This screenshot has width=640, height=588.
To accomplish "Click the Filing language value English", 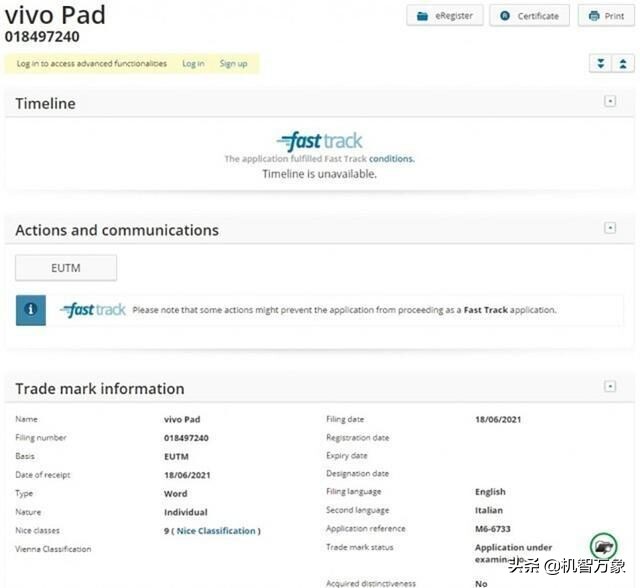I will 490,492.
